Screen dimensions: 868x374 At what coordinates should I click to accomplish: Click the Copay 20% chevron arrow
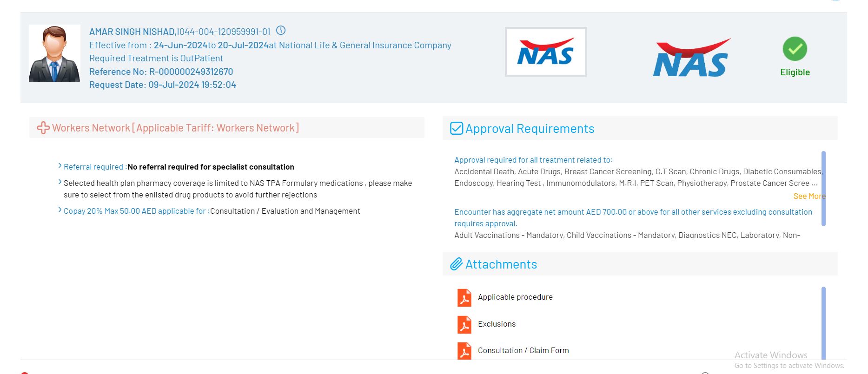click(60, 210)
